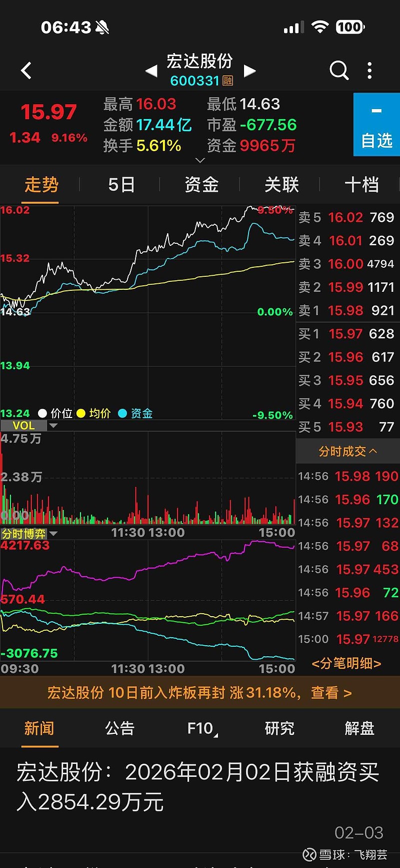Tap the intraday price line chart

pyautogui.click(x=147, y=312)
